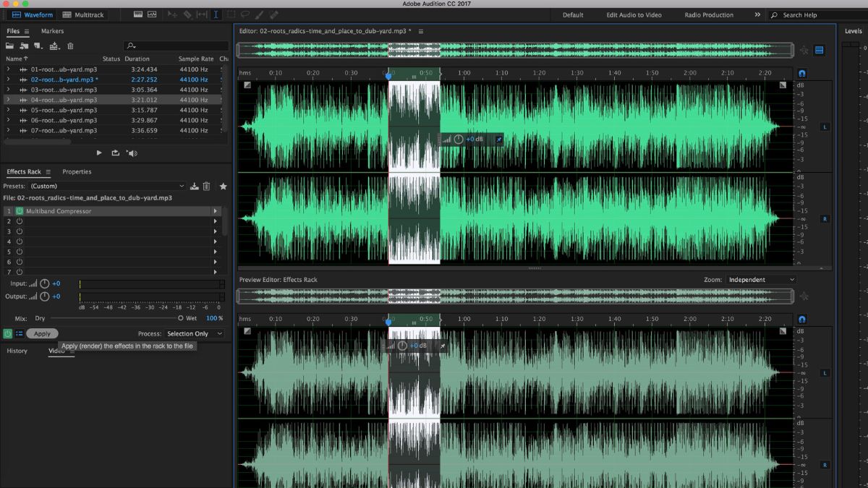Toggle the main rack power button
Viewport: 868px width, 488px height.
(8, 333)
